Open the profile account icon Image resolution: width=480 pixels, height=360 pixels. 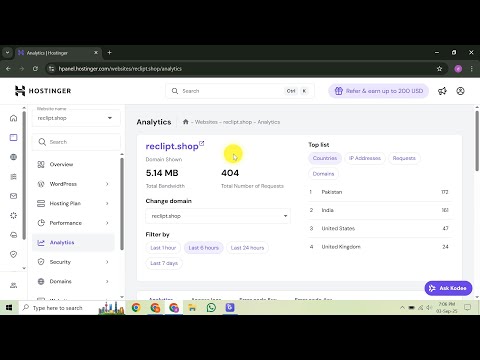pos(460,91)
